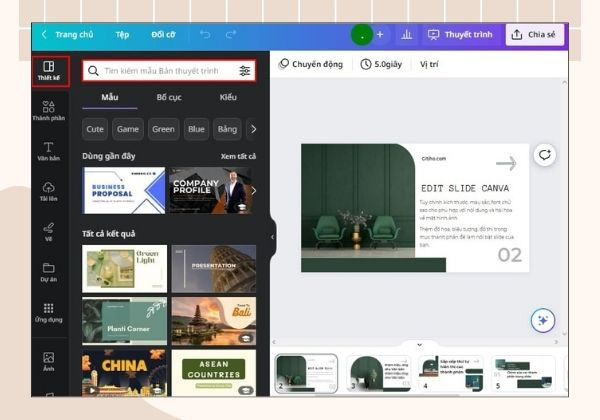Switch to the Bố cục tab
This screenshot has height=420, width=600.
(x=169, y=97)
